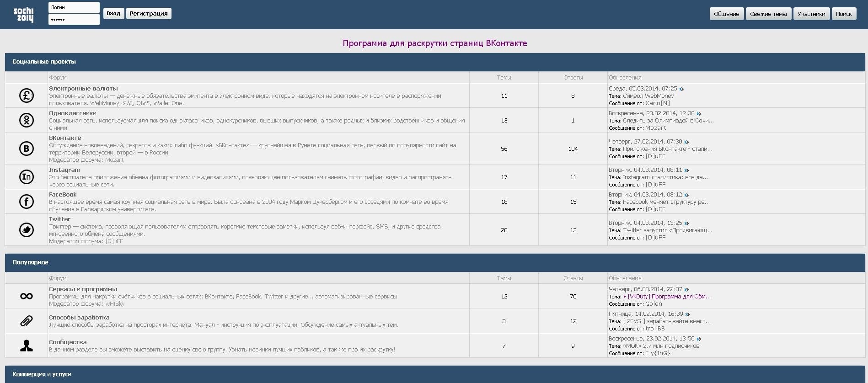Open topic [ ZEVS ] зарабатывайте вмест…
Image resolution: width=868 pixels, height=383 pixels.
click(x=667, y=321)
